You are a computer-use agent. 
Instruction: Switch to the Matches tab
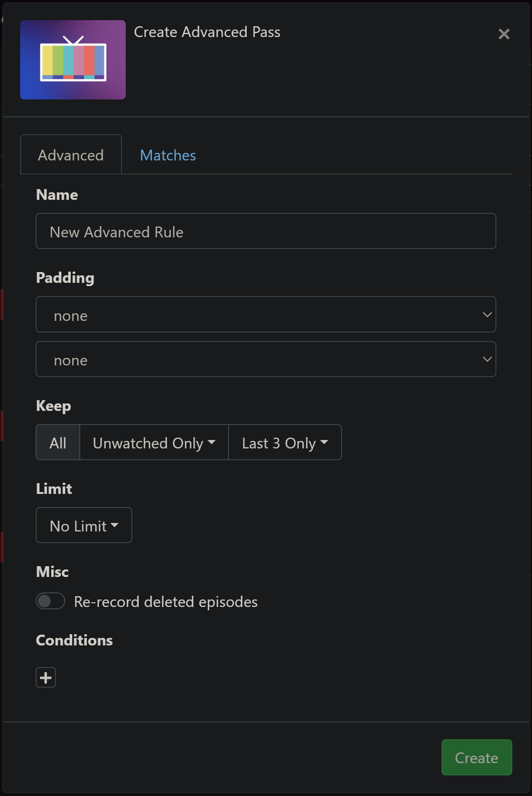(x=168, y=155)
